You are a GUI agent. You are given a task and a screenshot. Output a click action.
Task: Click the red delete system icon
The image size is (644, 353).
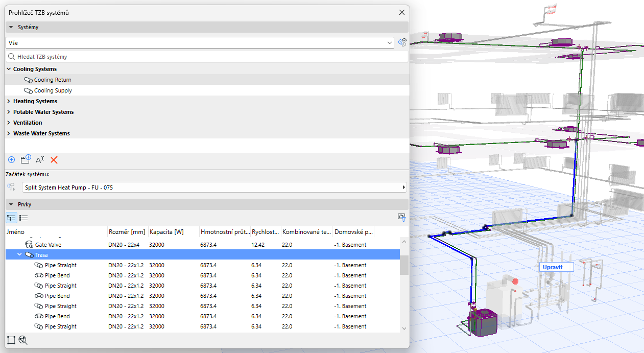(x=54, y=160)
